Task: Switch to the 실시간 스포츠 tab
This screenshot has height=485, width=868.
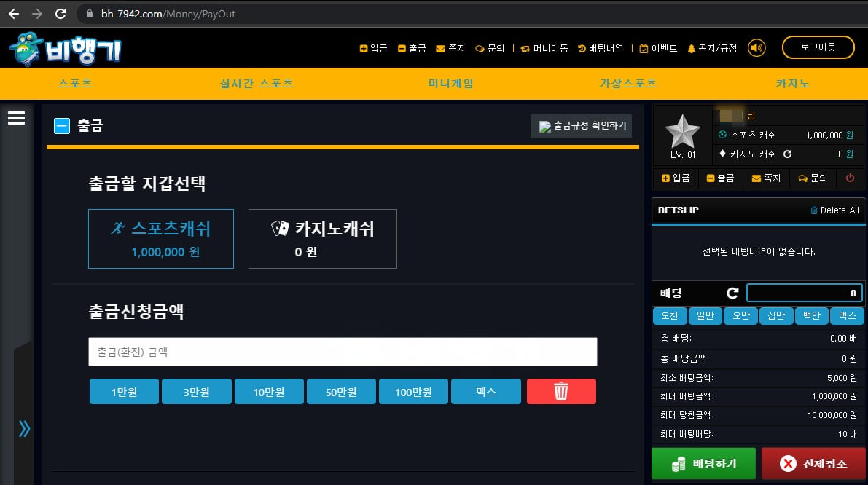Action: click(257, 84)
